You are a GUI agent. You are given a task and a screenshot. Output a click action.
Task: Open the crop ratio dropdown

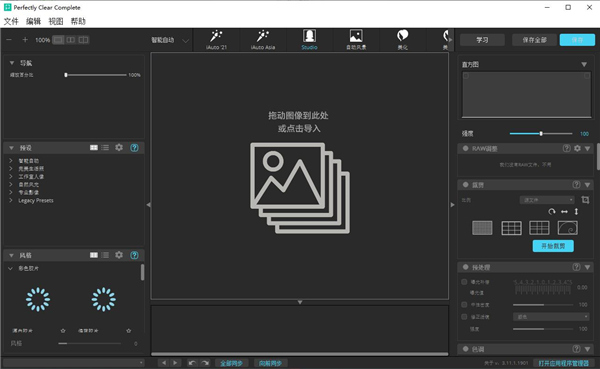click(547, 200)
